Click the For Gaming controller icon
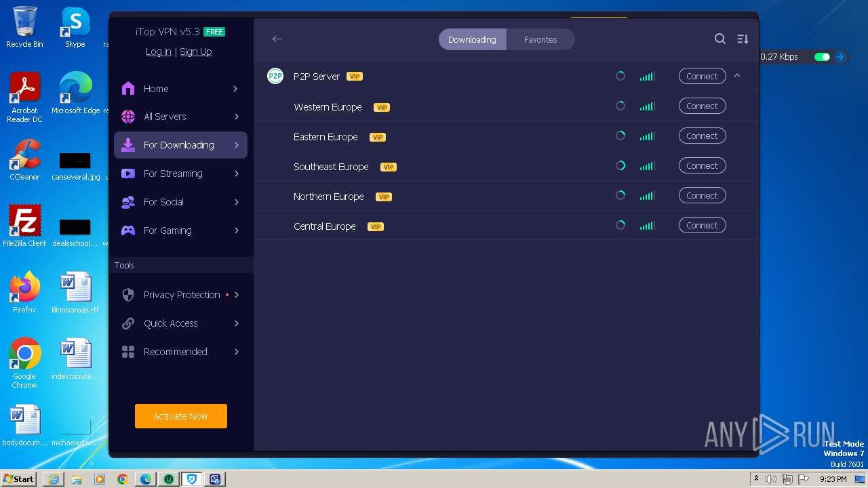 point(128,230)
